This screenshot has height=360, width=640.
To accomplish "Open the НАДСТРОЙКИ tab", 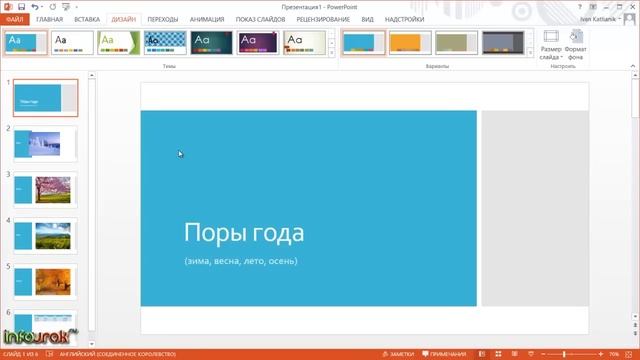I will (x=404, y=19).
